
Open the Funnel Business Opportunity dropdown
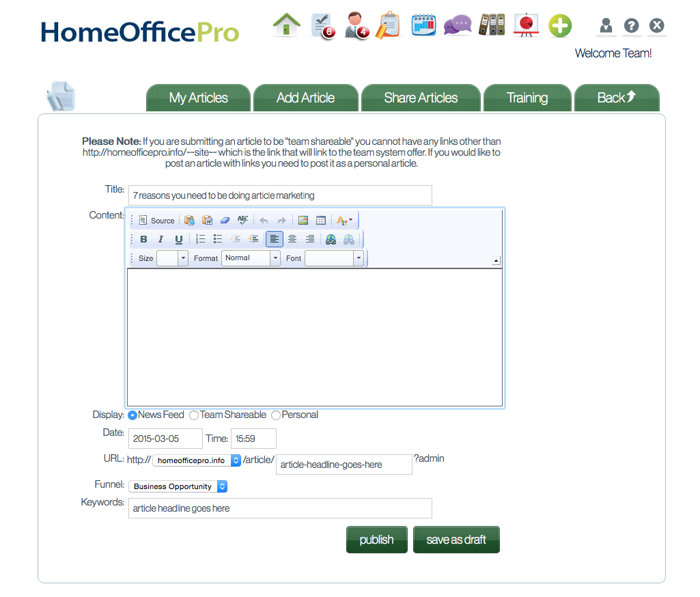[178, 486]
